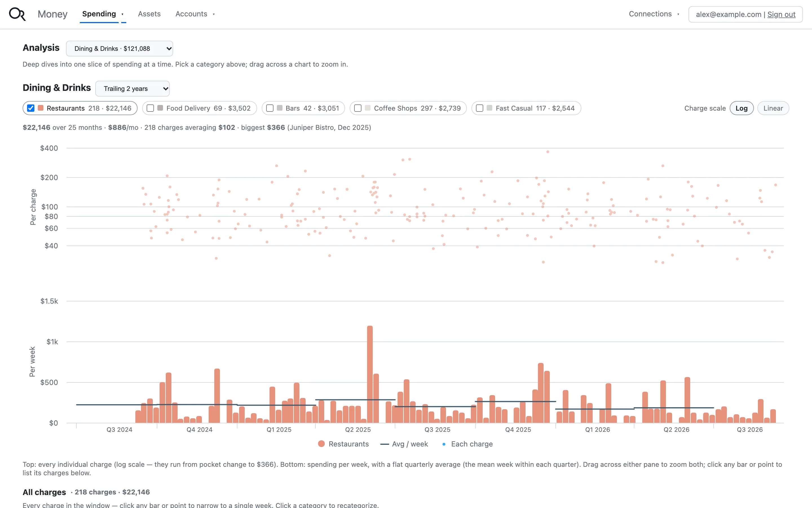Click the Restaurants salmon color swatch

41,108
